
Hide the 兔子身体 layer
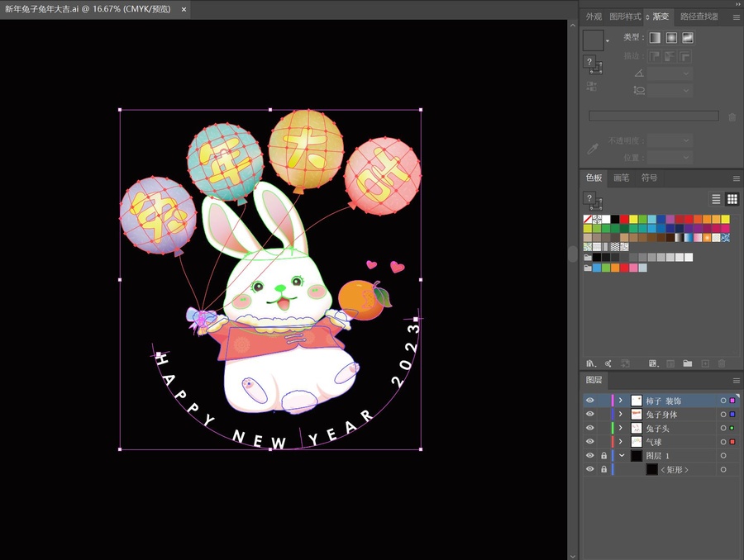[589, 415]
